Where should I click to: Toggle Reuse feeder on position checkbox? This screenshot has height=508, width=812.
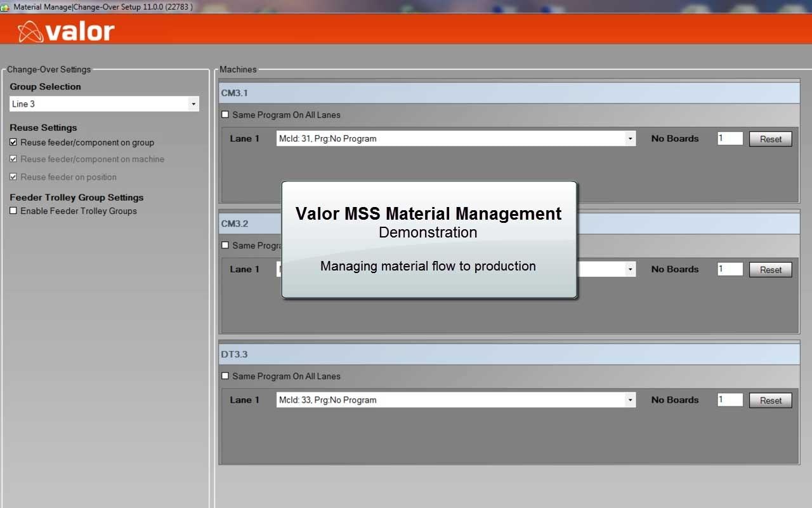[13, 177]
